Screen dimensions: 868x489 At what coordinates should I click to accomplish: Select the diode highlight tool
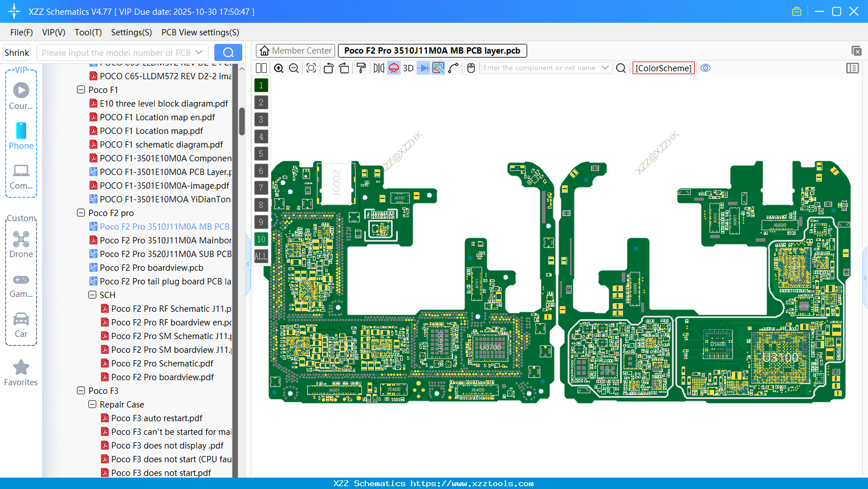click(x=422, y=68)
